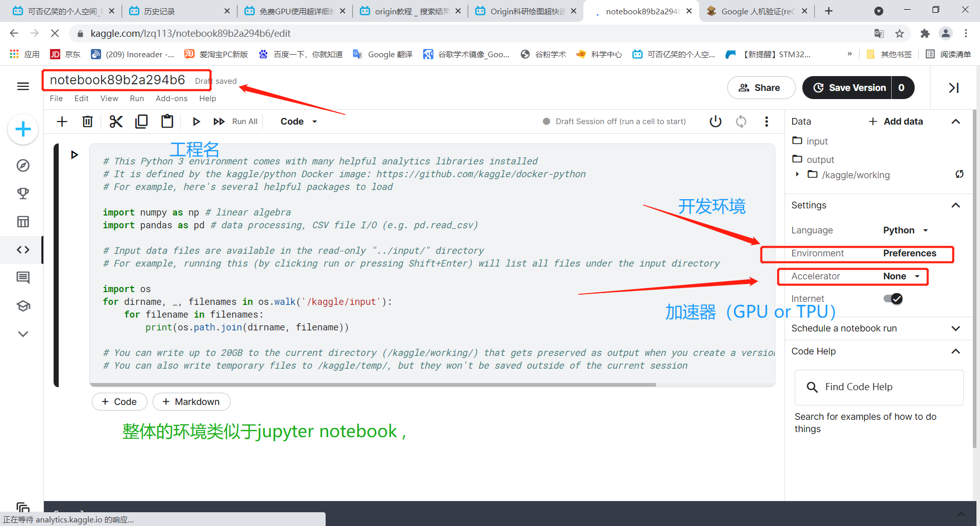Add a new cell with plus icon

tap(62, 122)
